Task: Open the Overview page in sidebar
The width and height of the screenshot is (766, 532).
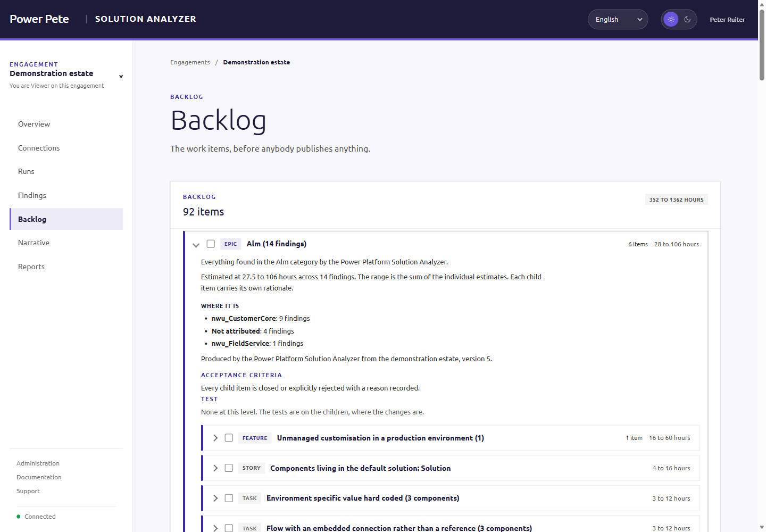Action: [66, 124]
